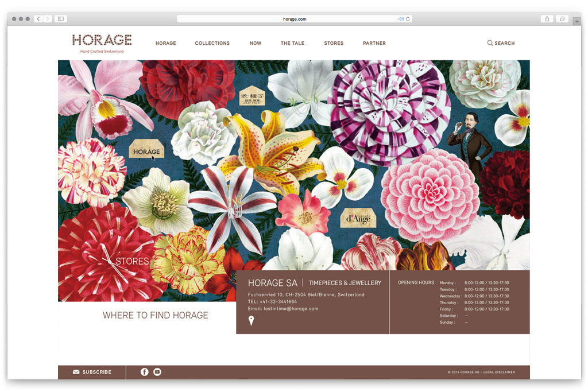588x392 pixels.
Task: Click the clock hands beside STORES
Action: tap(114, 263)
